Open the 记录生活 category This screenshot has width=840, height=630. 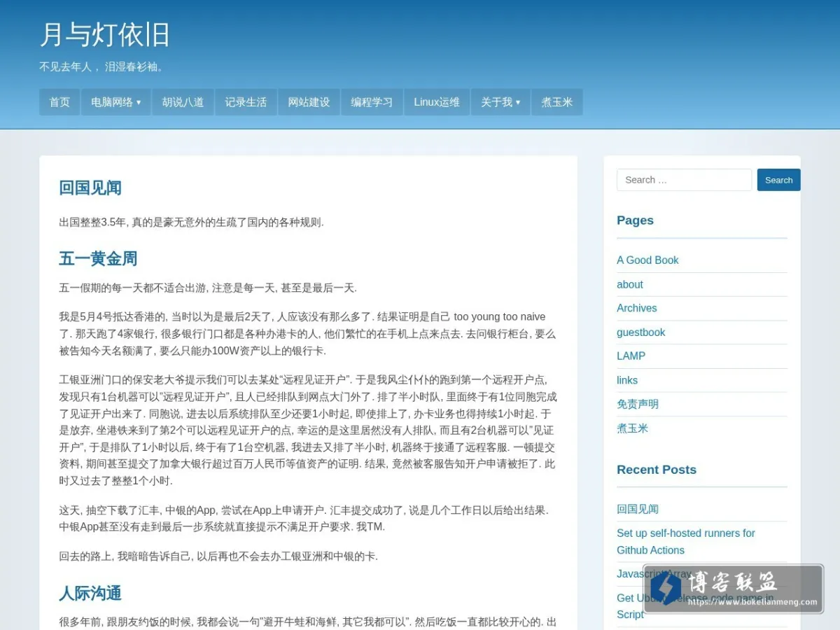click(246, 102)
